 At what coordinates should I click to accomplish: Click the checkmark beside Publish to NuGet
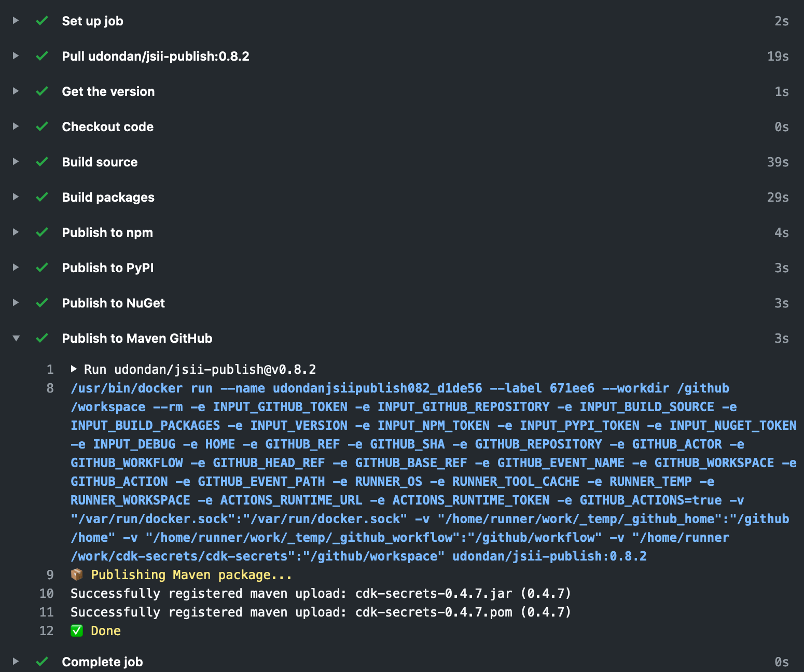coord(41,303)
